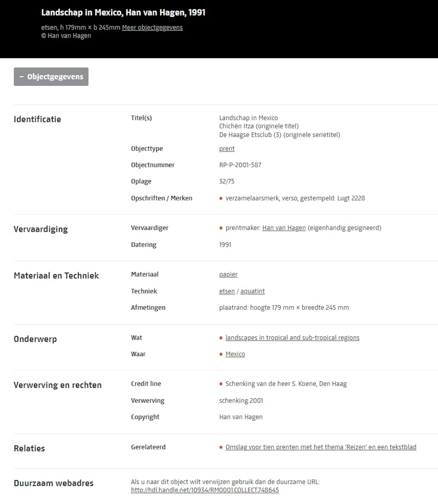Viewport: 438px width, 504px height.
Task: Click the Oplage value 32/75
Action: 227,181
